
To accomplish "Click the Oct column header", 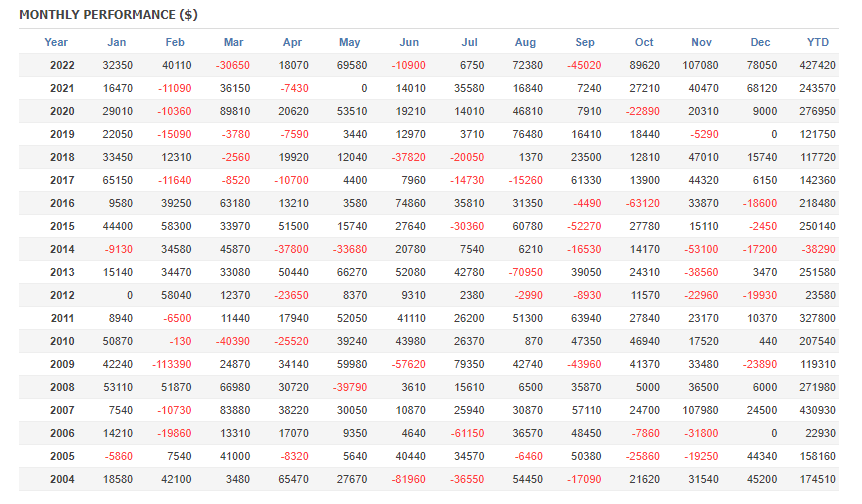I will tap(644, 42).
